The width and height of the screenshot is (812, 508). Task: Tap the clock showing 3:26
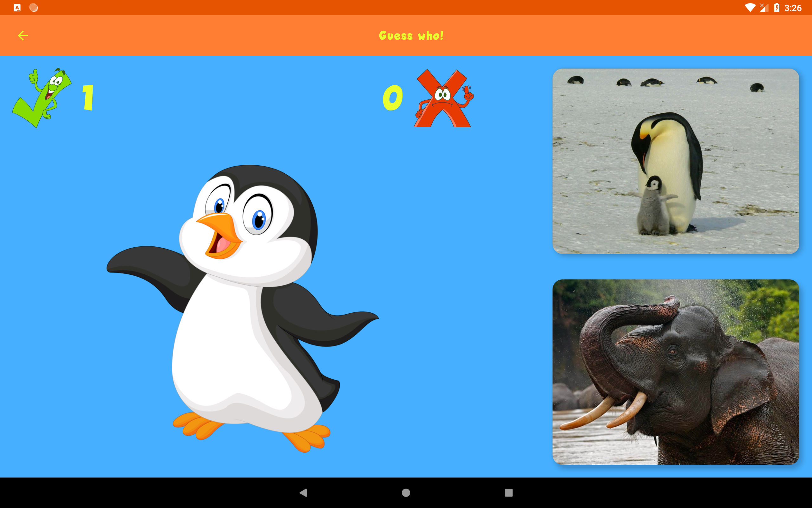tap(793, 8)
